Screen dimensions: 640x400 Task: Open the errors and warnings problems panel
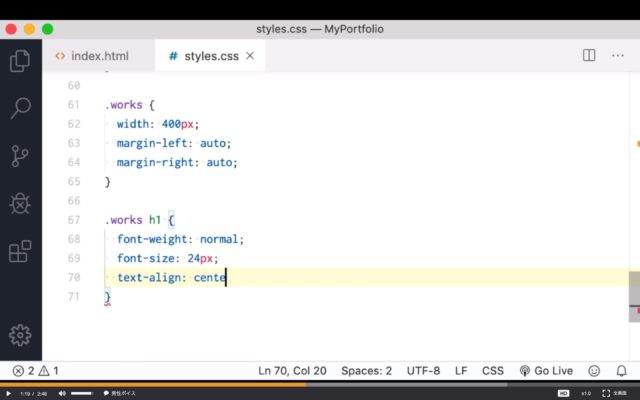[x=35, y=370]
